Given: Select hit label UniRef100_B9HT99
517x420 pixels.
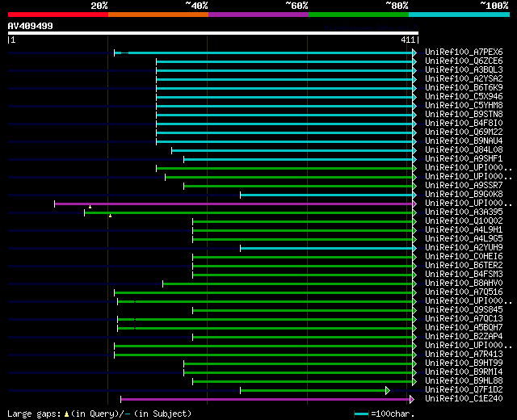Looking at the screenshot, I should point(464,363).
